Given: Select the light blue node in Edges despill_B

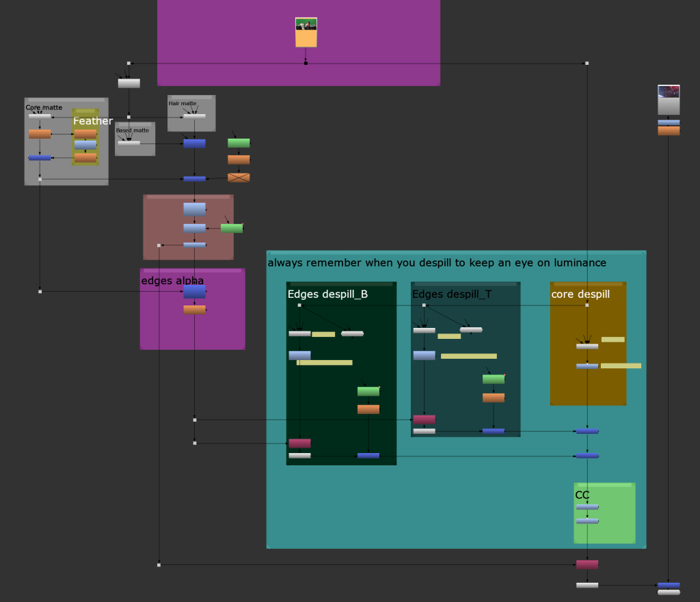Looking at the screenshot, I should 299,355.
